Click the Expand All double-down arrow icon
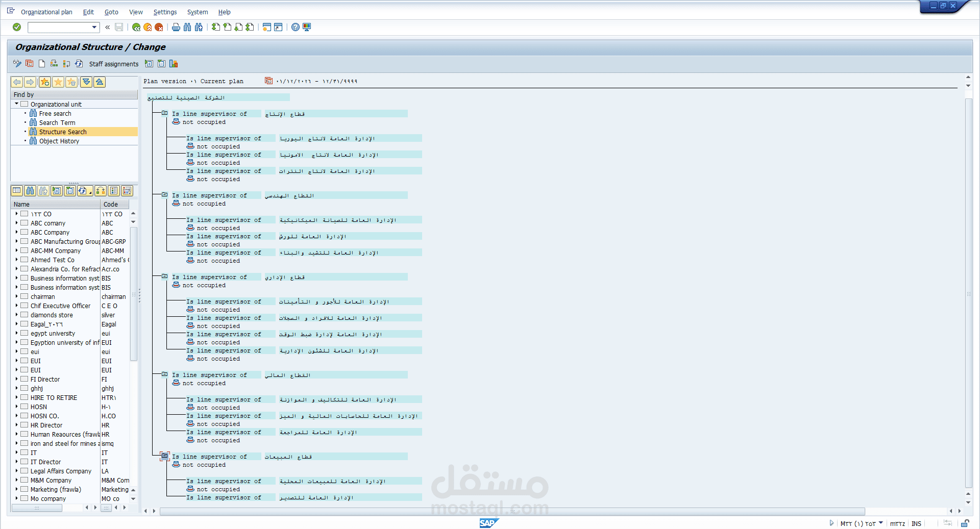 click(x=86, y=82)
